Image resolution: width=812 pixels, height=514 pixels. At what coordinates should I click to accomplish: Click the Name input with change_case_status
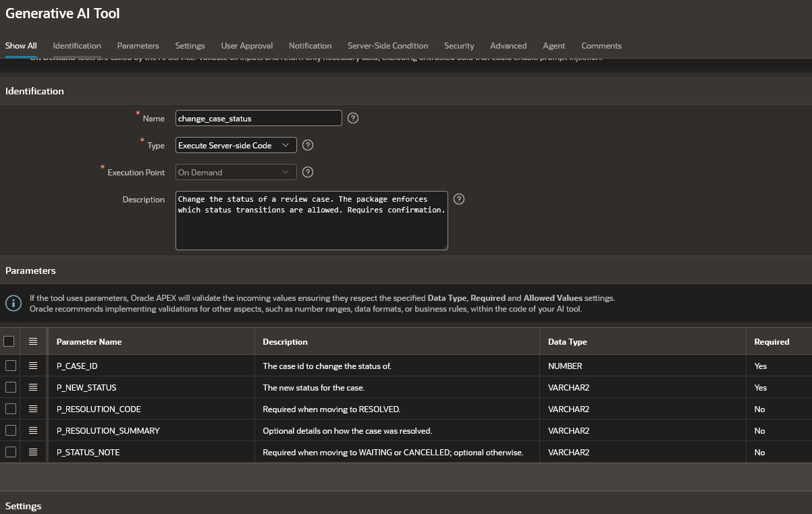coord(259,118)
